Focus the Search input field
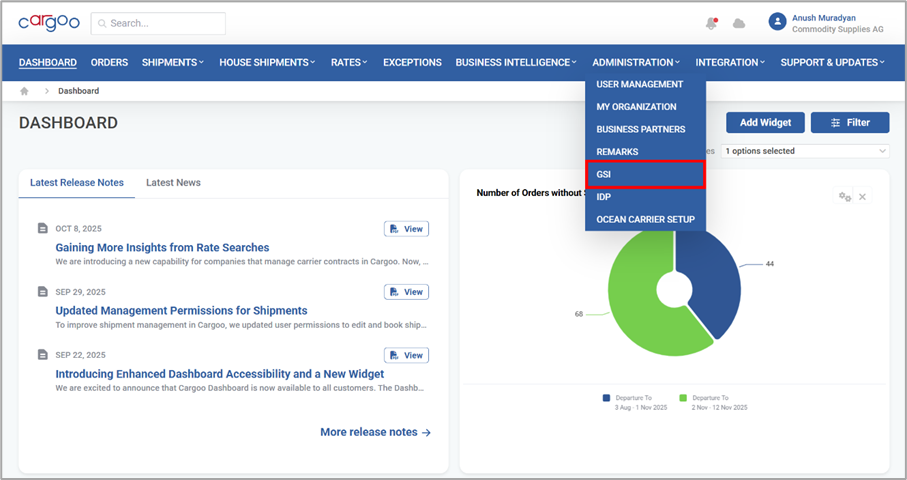The width and height of the screenshot is (907, 480). tap(158, 24)
